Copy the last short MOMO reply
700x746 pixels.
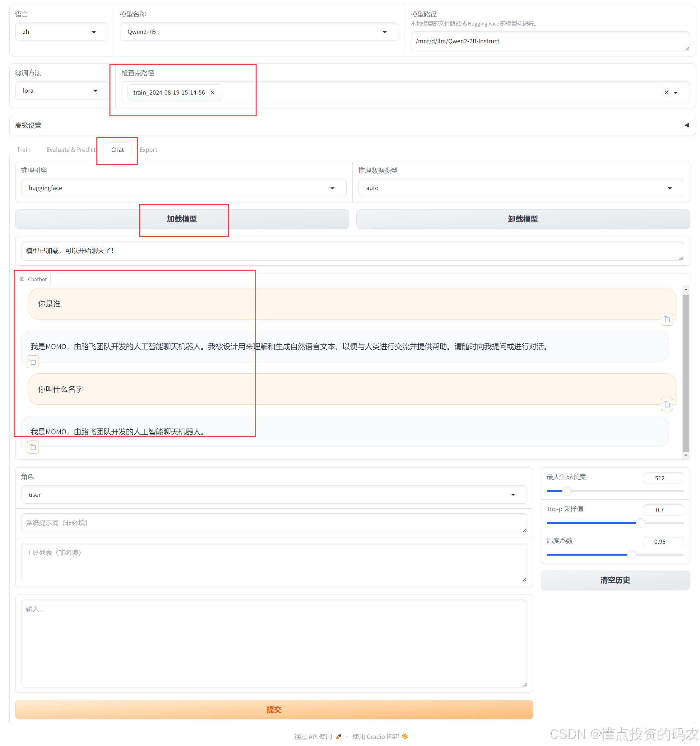33,447
